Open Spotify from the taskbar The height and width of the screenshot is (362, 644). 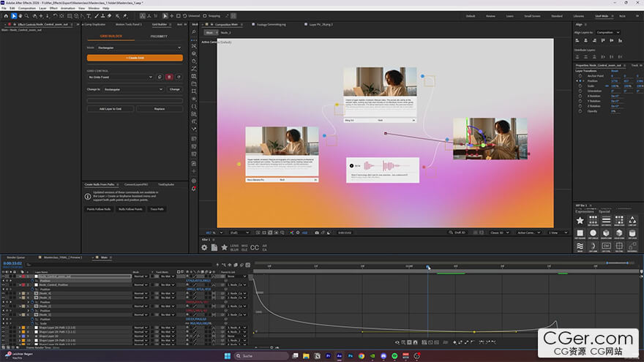394,356
